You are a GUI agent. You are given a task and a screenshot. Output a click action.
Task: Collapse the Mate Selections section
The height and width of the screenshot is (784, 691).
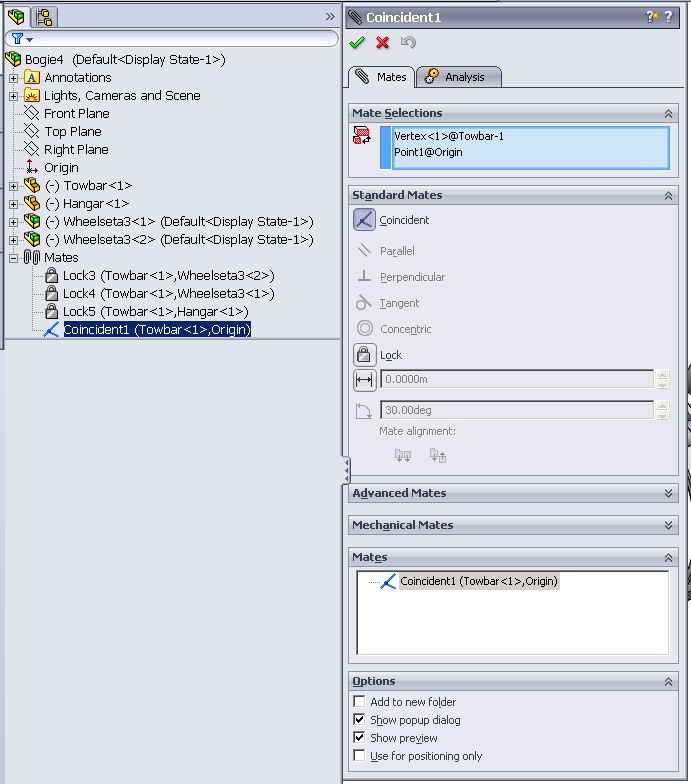[668, 114]
